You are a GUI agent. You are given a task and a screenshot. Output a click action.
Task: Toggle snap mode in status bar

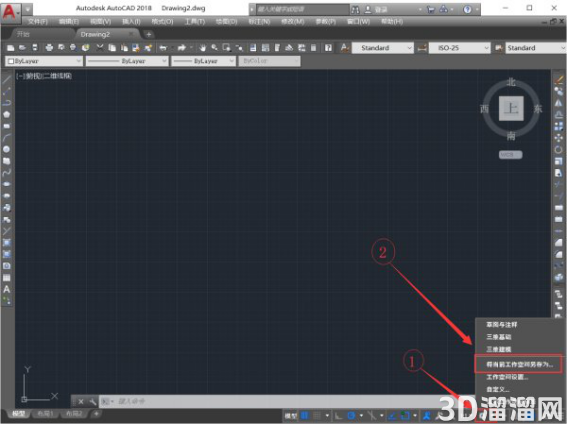[x=317, y=416]
